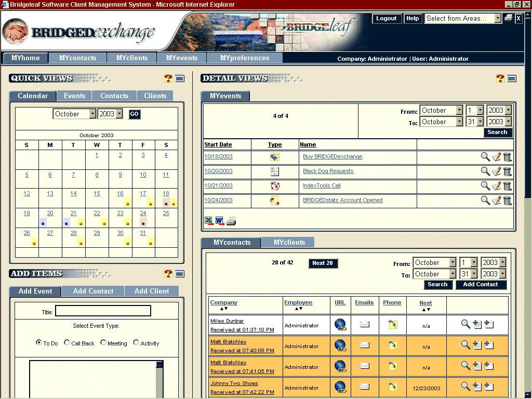Select the Activity event type radio
The height and width of the screenshot is (399, 532).
136,342
